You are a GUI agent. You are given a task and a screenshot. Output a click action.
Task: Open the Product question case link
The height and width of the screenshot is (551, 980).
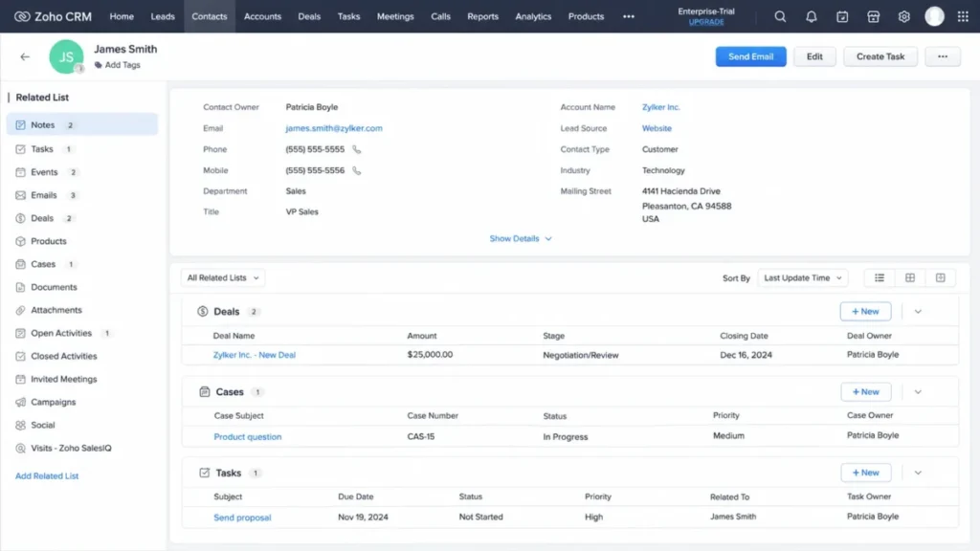[x=248, y=436]
